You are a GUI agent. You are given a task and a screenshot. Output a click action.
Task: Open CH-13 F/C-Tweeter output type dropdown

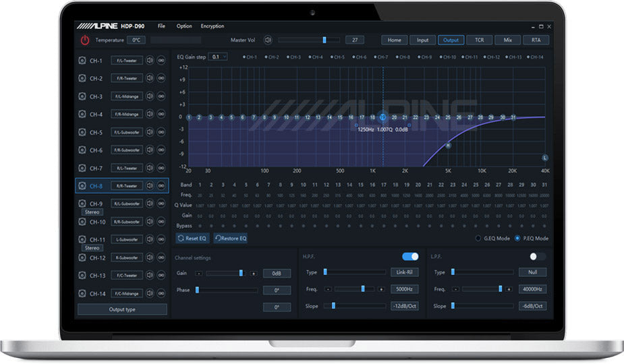[x=127, y=275]
